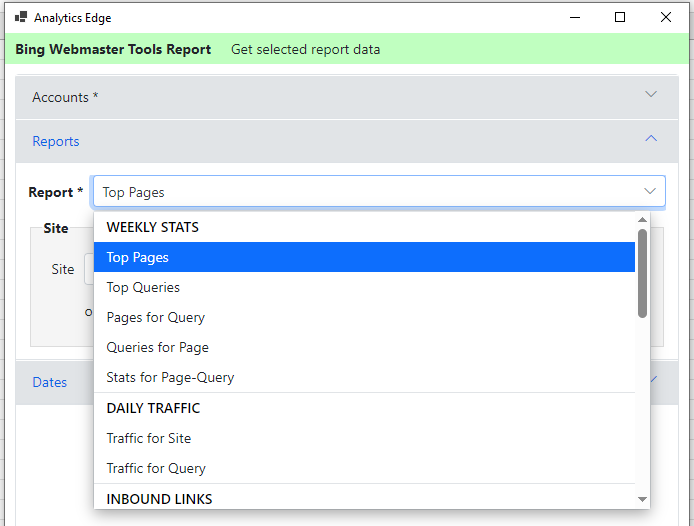
Task: Select Top Pages in the list
Action: pyautogui.click(x=364, y=257)
